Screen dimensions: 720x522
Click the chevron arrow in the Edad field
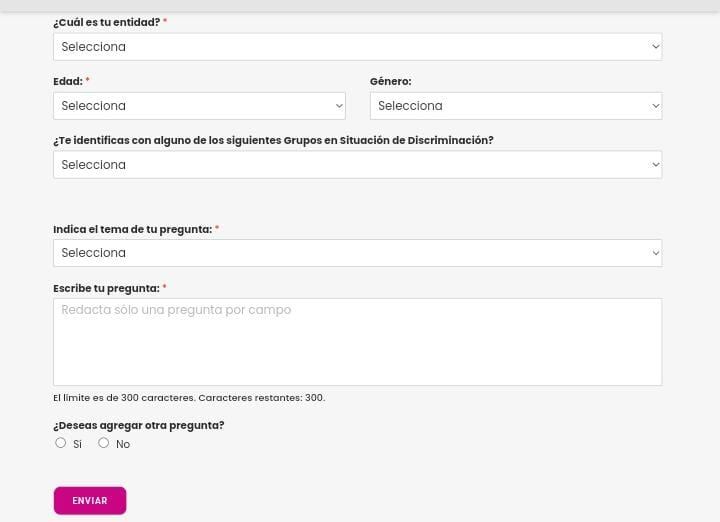click(339, 106)
